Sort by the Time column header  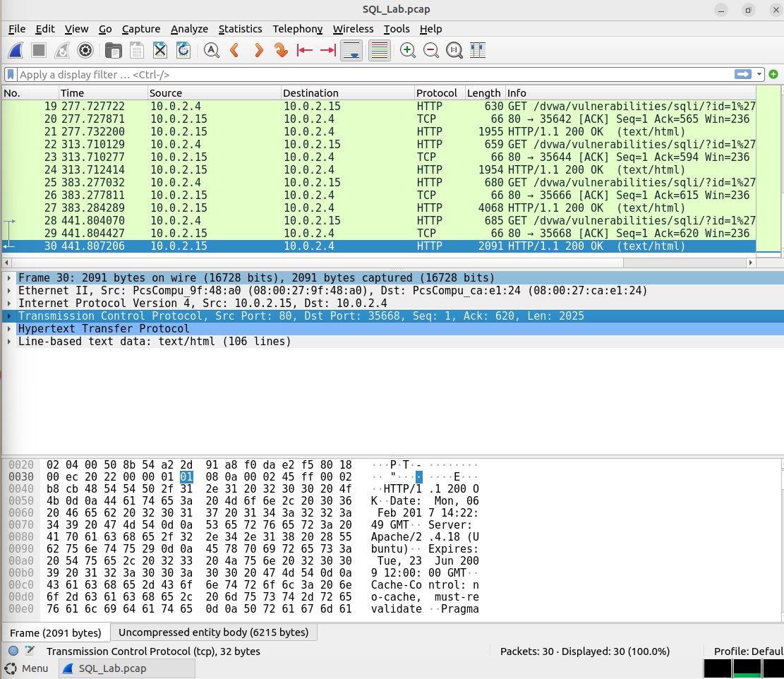click(103, 93)
